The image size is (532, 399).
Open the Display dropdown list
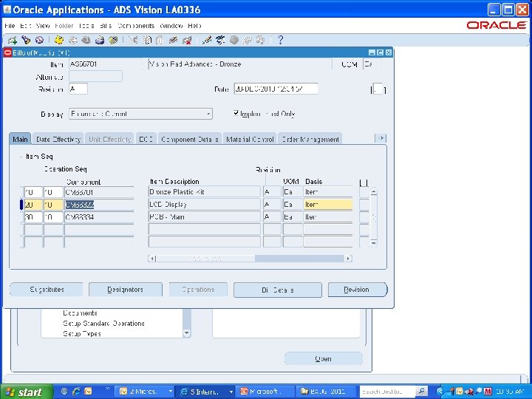click(208, 114)
